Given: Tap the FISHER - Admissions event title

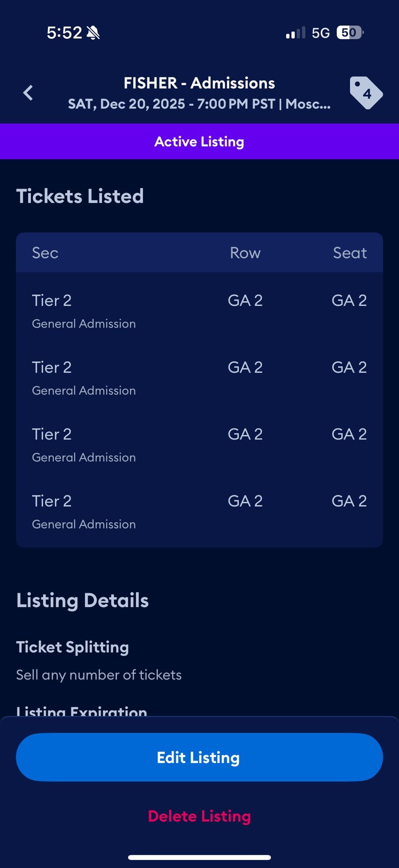Looking at the screenshot, I should tap(199, 83).
